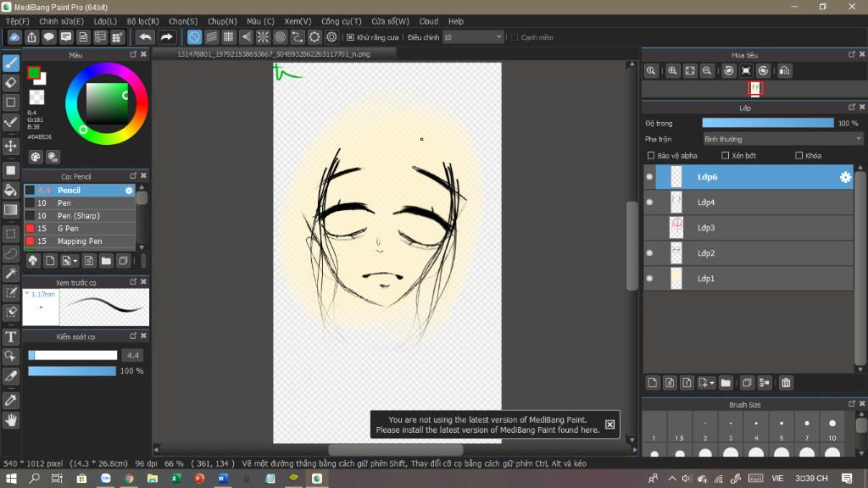868x488 pixels.
Task: Dismiss the MediBang update notification
Action: point(609,424)
